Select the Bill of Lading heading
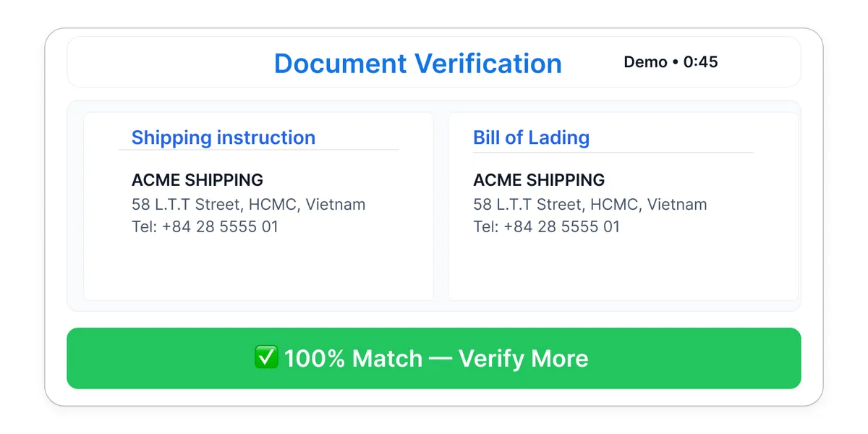Image resolution: width=868 pixels, height=434 pixels. click(x=531, y=137)
